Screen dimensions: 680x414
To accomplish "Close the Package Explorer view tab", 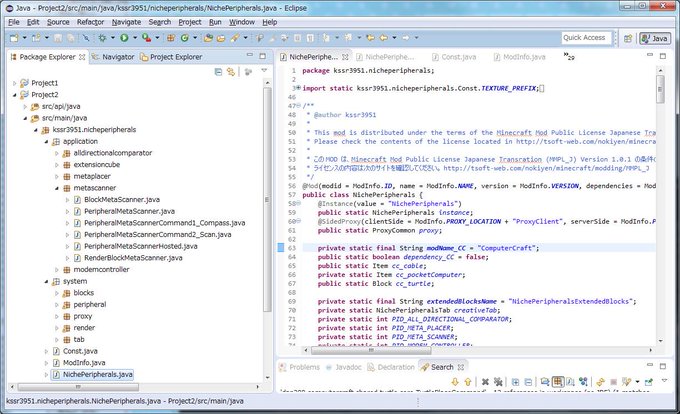I will 82,57.
